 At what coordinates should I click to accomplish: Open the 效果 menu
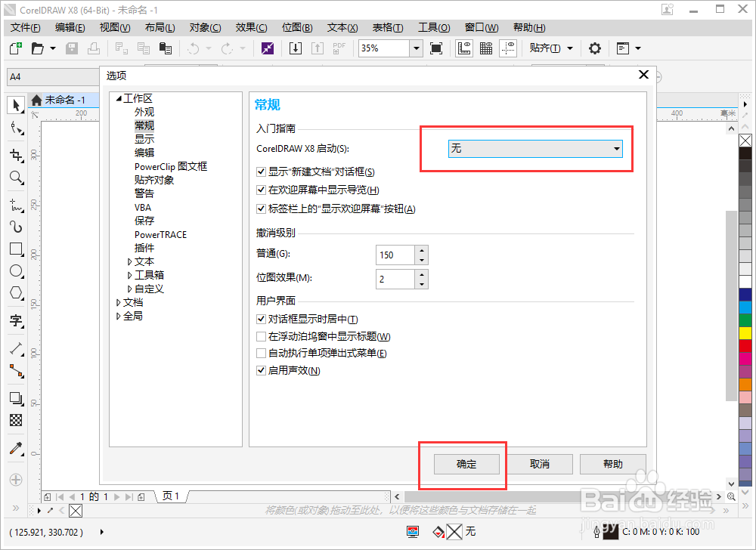click(251, 27)
